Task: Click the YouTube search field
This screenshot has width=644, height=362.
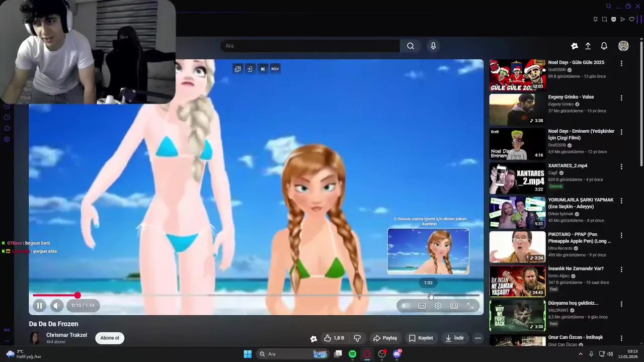Action: [310, 46]
